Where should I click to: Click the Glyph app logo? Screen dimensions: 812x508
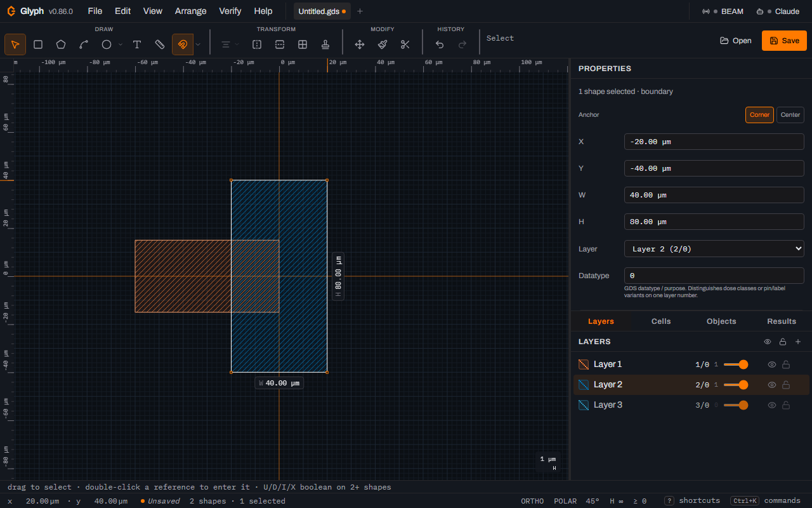pyautogui.click(x=11, y=11)
